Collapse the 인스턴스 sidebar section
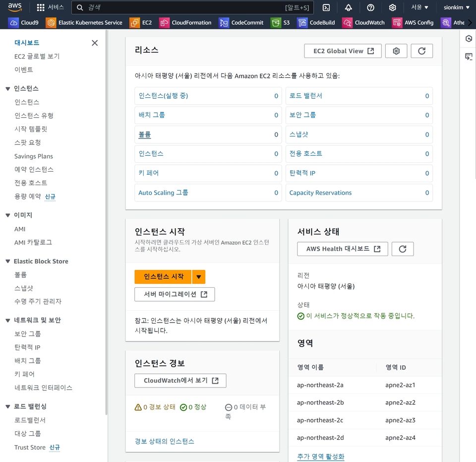The height and width of the screenshot is (462, 476). 8,89
